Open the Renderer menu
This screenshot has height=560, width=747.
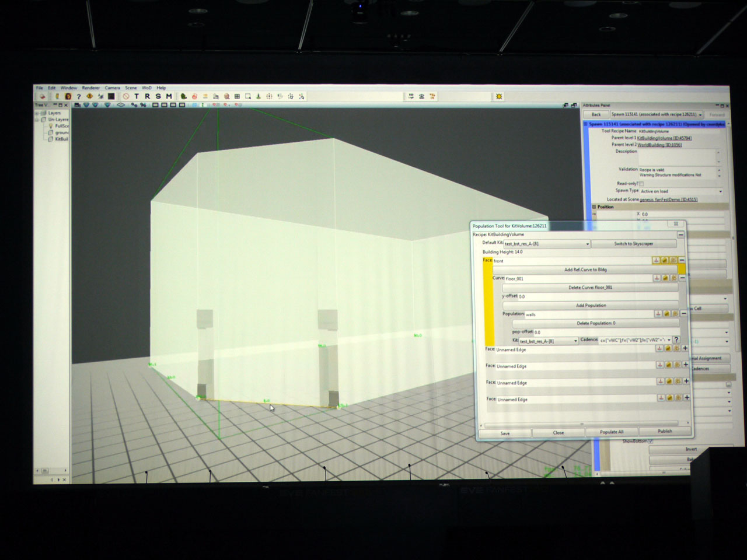coord(90,88)
